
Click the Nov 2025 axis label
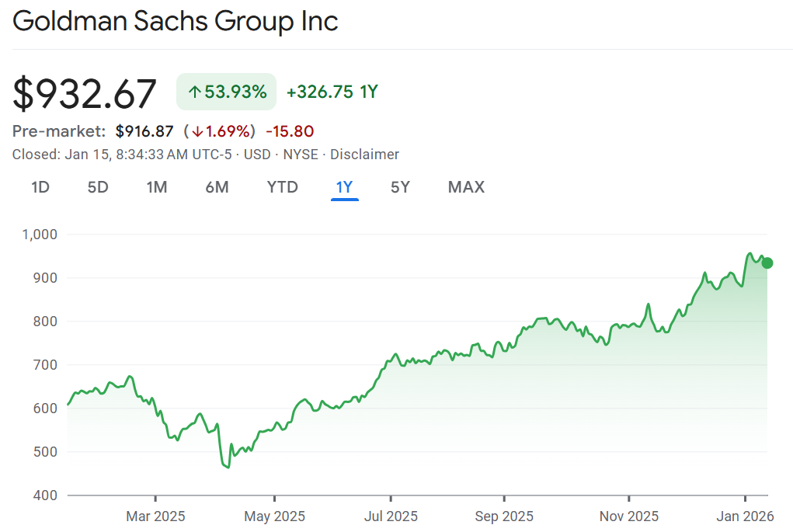pyautogui.click(x=629, y=516)
